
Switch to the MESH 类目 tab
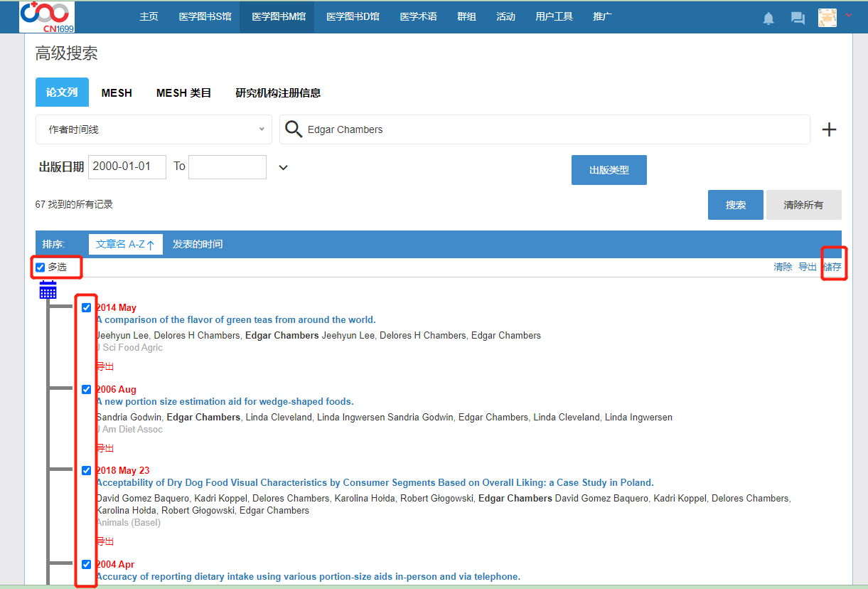[x=183, y=92]
